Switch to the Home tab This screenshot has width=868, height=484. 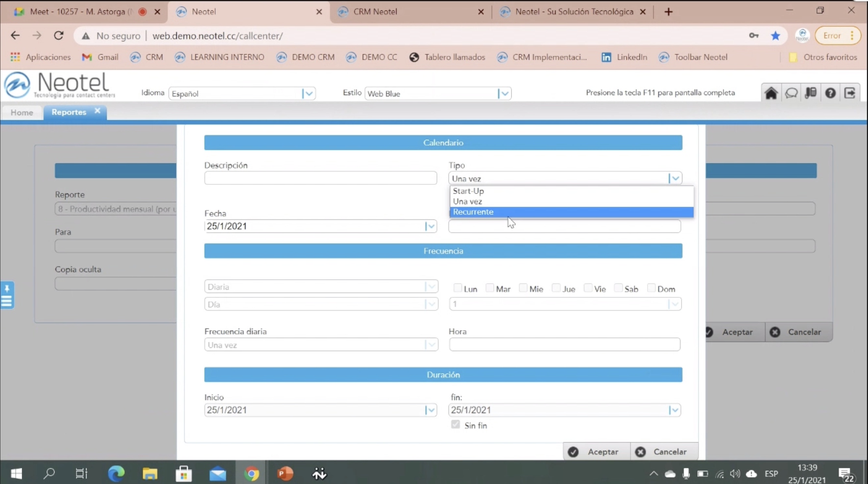click(22, 113)
